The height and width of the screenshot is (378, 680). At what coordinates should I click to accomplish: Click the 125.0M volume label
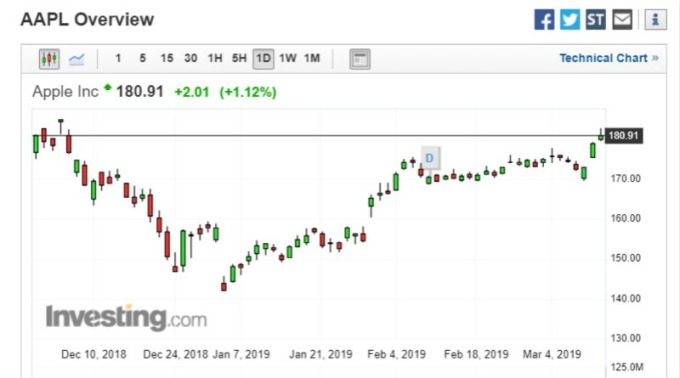[x=627, y=367]
